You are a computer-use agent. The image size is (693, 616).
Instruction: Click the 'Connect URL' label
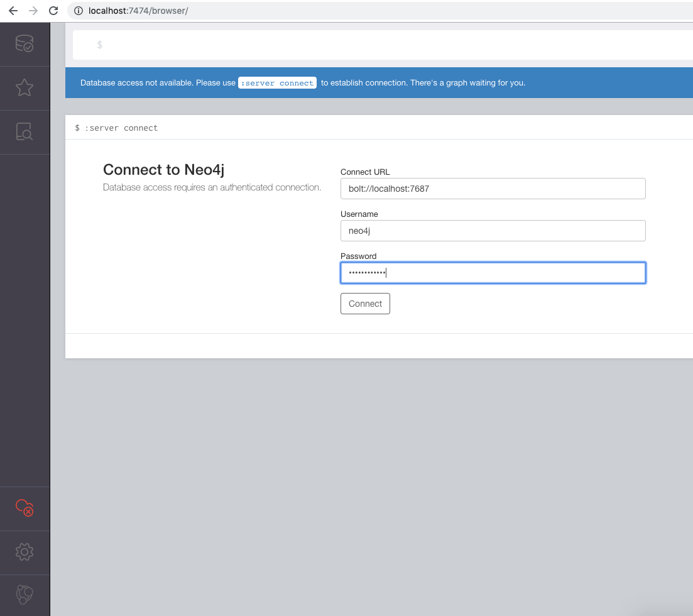[365, 172]
